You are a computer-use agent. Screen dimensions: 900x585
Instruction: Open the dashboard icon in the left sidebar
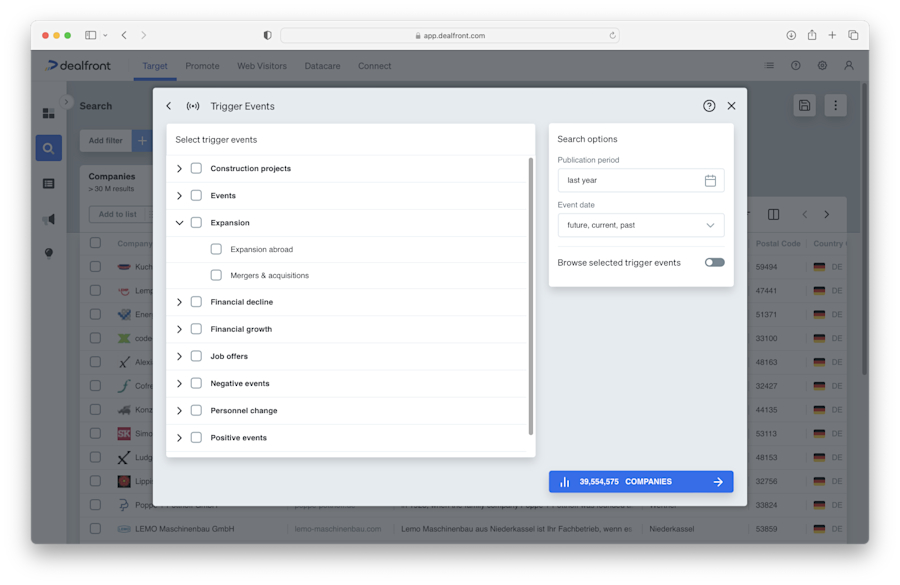48,113
